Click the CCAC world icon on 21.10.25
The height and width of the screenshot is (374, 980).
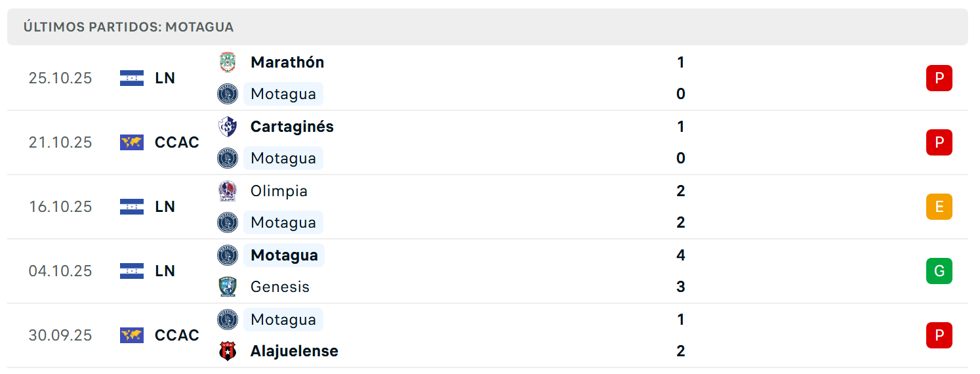pyautogui.click(x=132, y=142)
